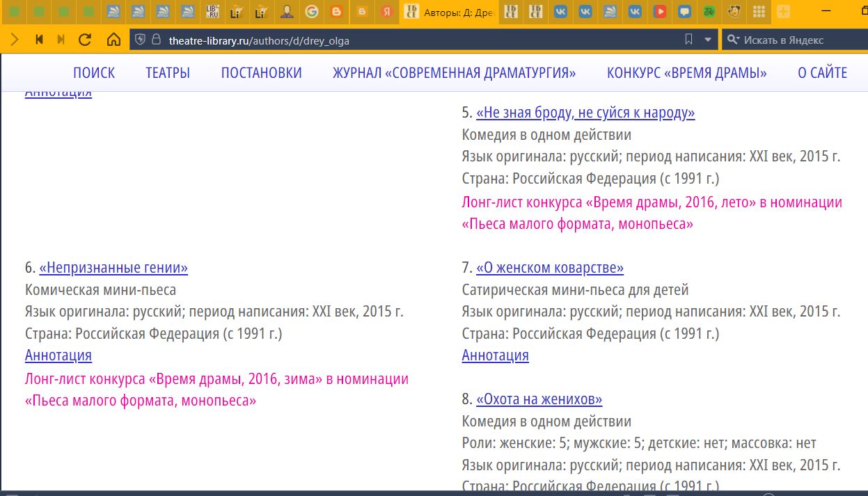Bookmark this page using the bookmark icon
The height and width of the screenshot is (496, 868).
point(688,40)
